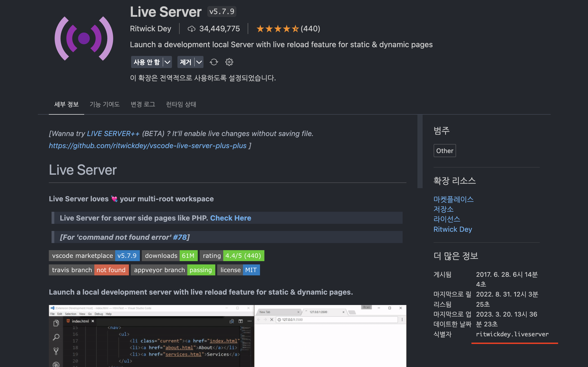Click the license MIT badge
Screen dimensions: 588x367
click(238, 270)
